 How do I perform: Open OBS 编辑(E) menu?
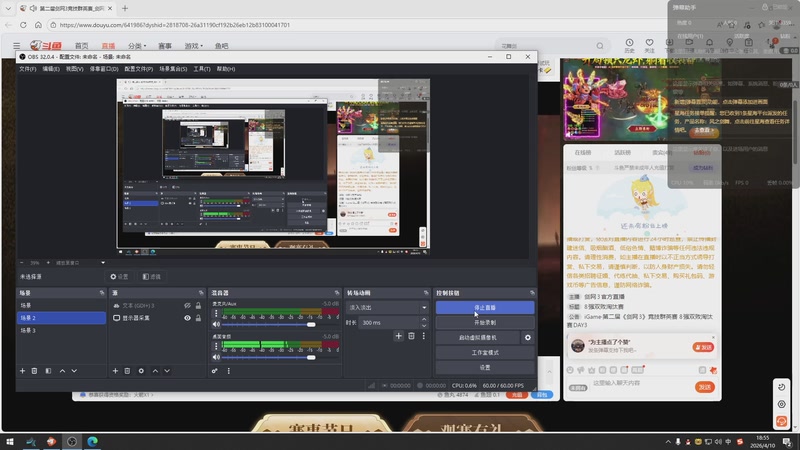pos(51,69)
